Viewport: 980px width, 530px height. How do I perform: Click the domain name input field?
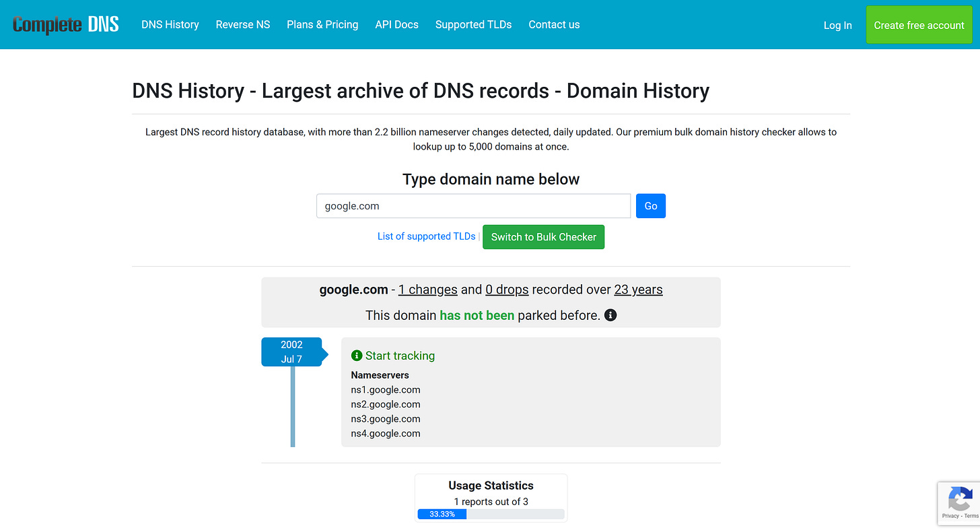tap(474, 206)
